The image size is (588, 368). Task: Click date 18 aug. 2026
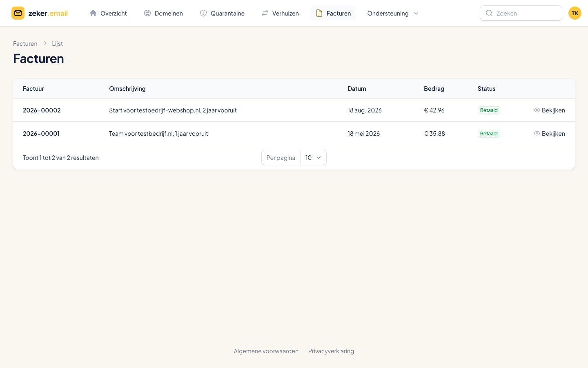pos(365,110)
